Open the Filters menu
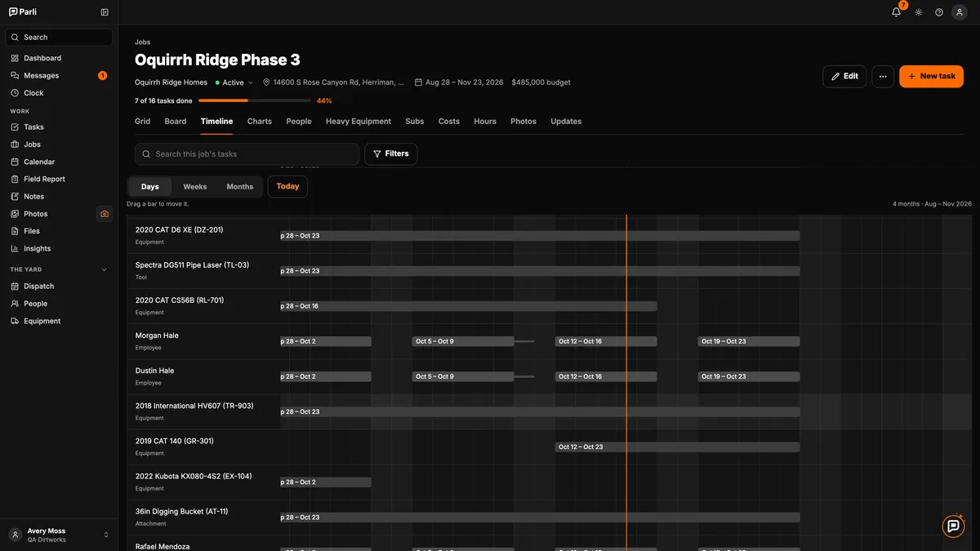980x551 pixels. 390,153
